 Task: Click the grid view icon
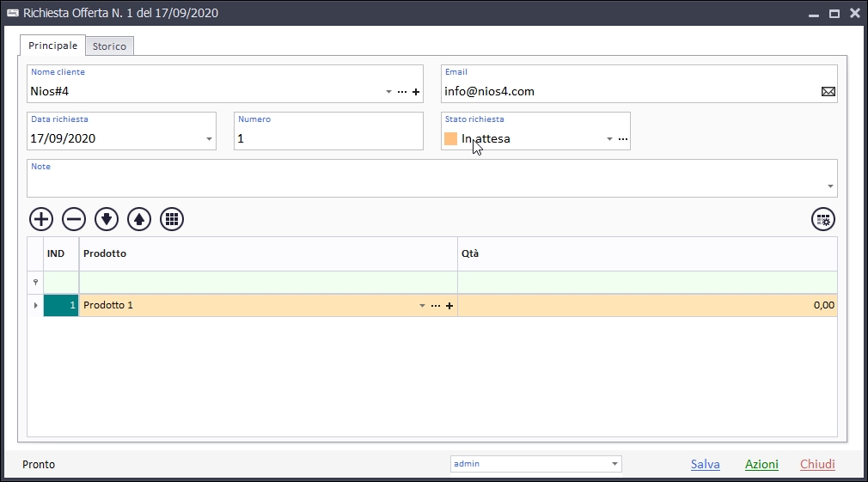pos(172,219)
